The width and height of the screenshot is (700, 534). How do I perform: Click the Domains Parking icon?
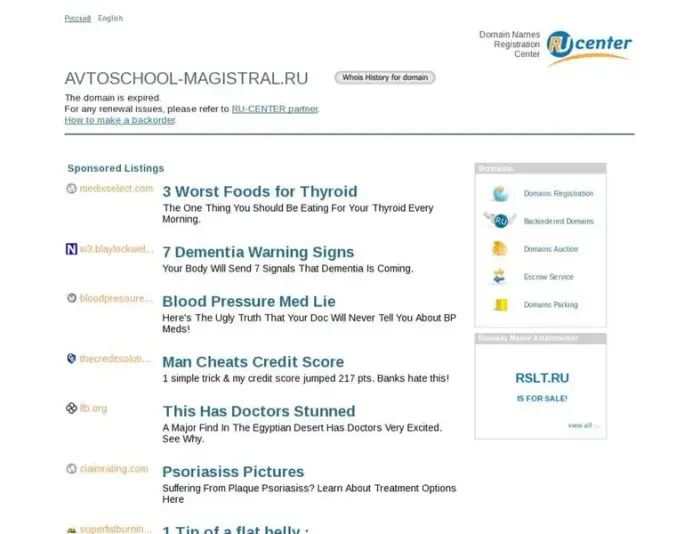click(x=499, y=305)
